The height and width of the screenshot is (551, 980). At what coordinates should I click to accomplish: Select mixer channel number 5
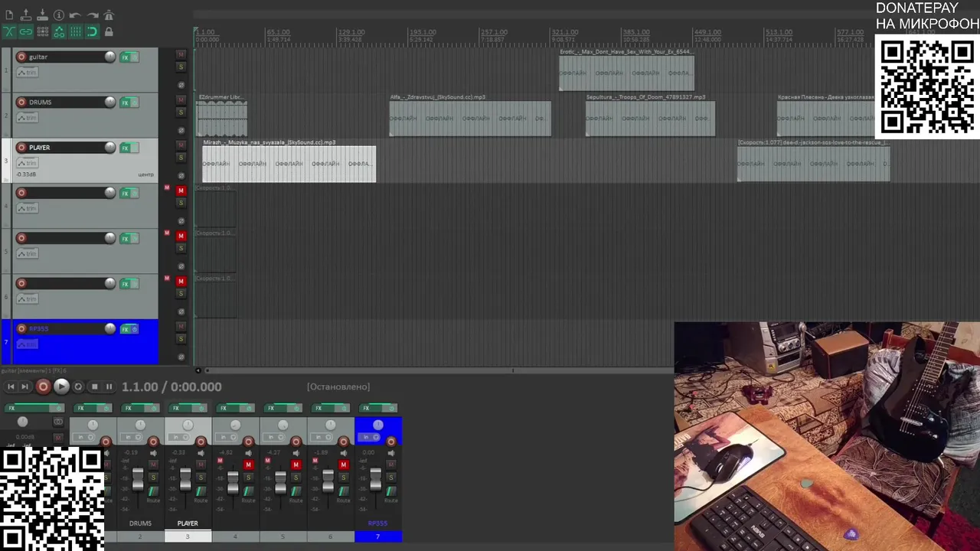(283, 536)
